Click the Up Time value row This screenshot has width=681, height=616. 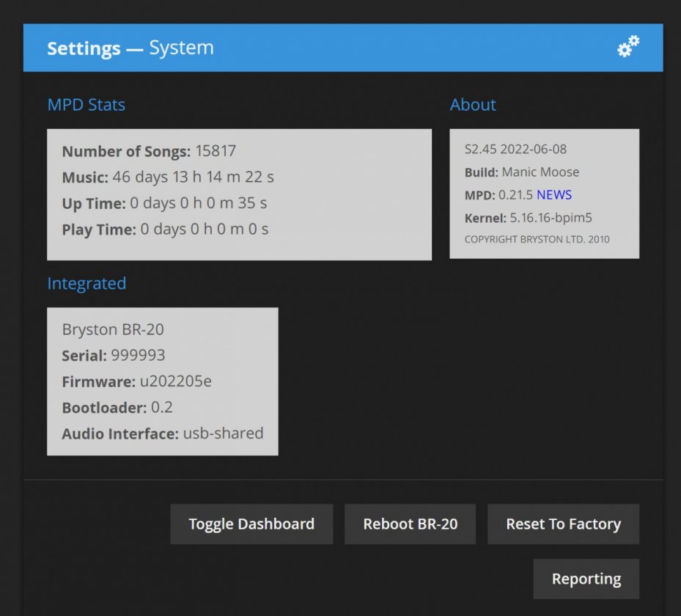(165, 203)
